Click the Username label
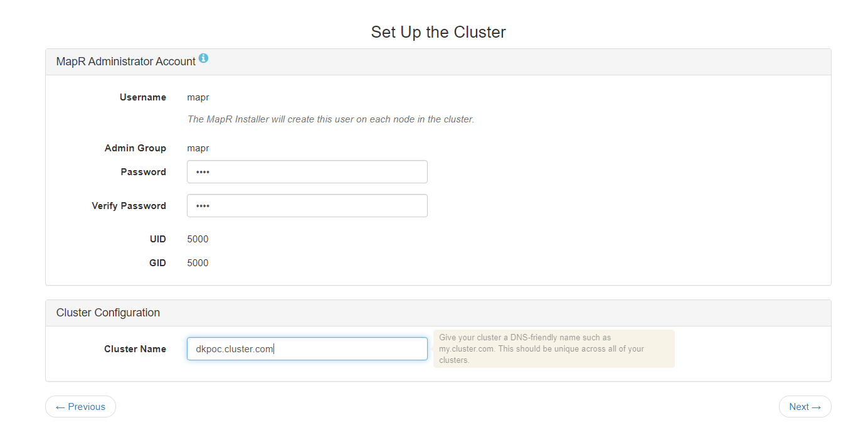This screenshot has width=868, height=447. 143,97
